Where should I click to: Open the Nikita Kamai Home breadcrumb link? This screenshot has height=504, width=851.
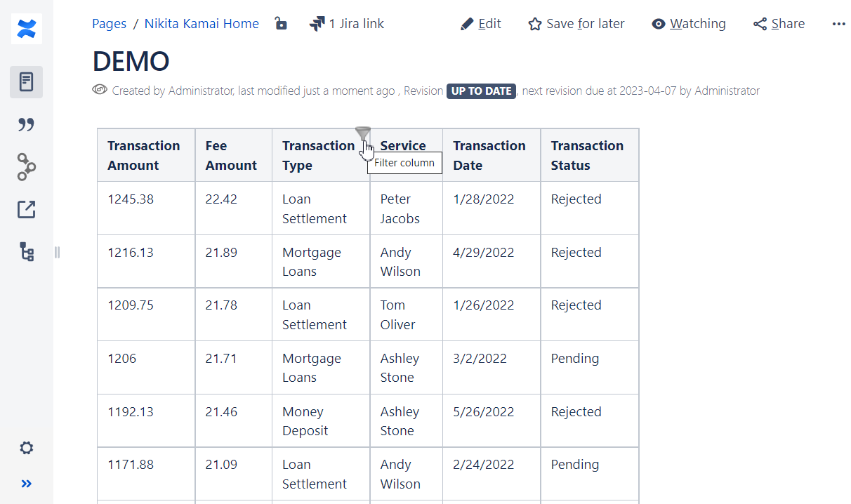(202, 23)
